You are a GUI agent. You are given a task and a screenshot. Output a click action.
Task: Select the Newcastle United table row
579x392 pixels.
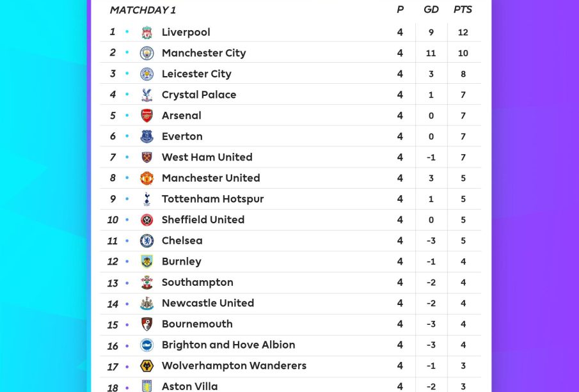click(288, 303)
